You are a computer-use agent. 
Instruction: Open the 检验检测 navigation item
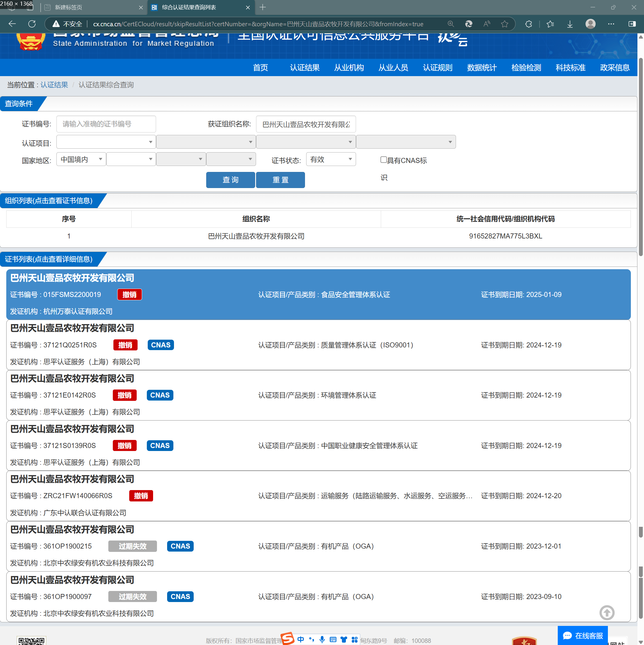[x=526, y=68]
